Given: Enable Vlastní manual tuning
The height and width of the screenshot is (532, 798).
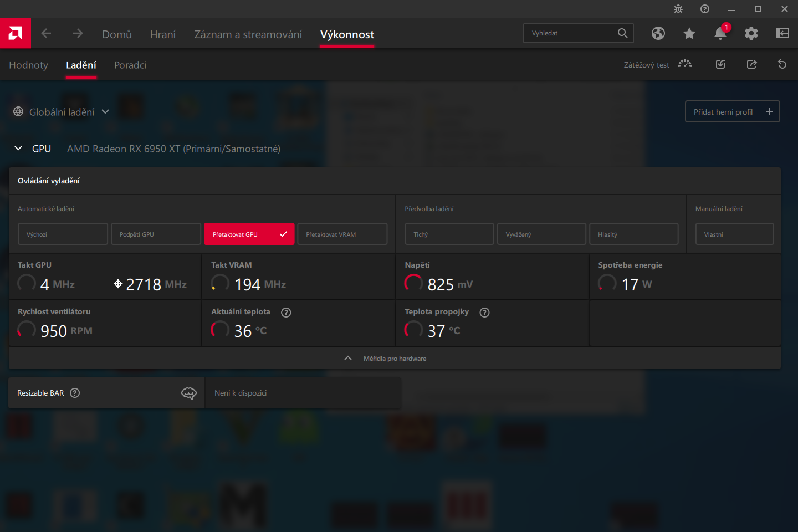Looking at the screenshot, I should [x=735, y=234].
